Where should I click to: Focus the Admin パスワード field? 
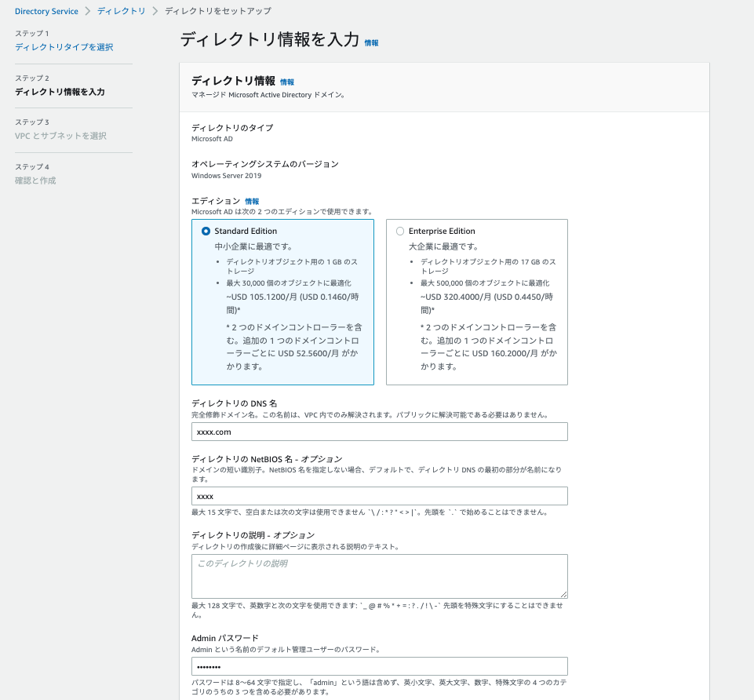click(x=380, y=666)
